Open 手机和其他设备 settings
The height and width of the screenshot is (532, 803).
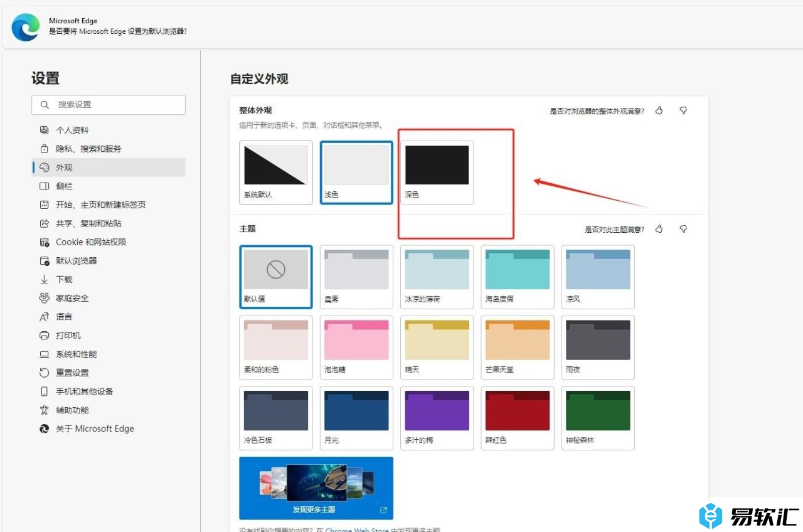[x=108, y=391]
